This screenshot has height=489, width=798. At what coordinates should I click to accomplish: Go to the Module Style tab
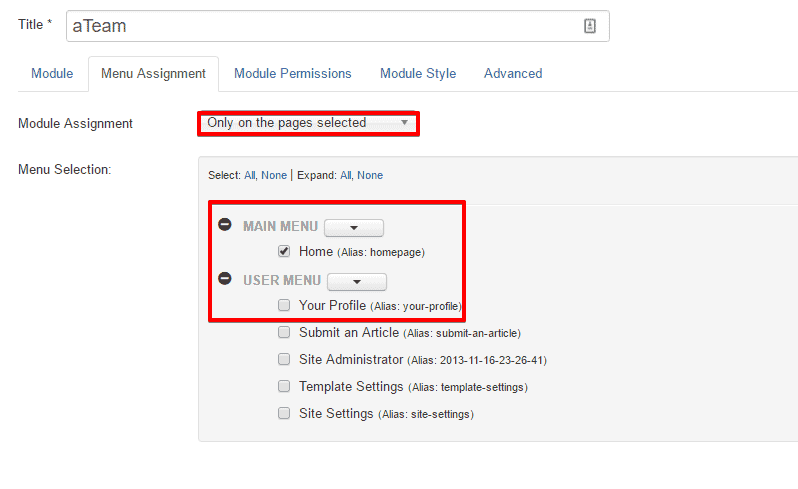(x=417, y=74)
